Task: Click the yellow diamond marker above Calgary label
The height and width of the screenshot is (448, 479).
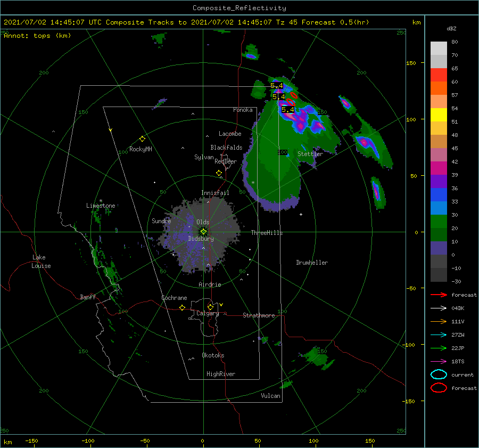Action: point(210,307)
